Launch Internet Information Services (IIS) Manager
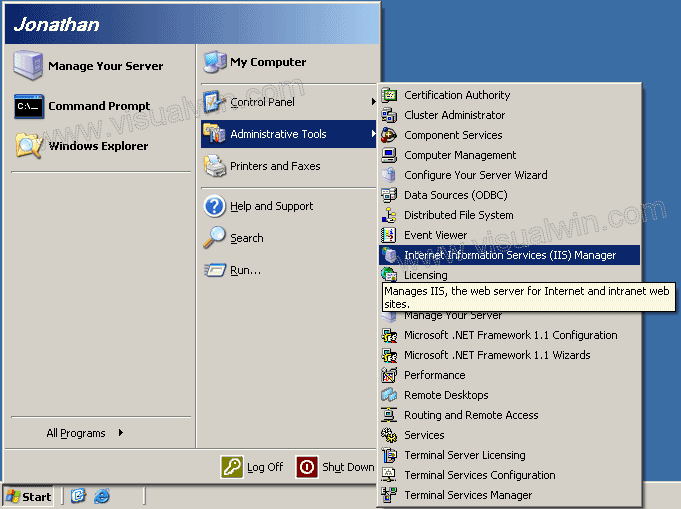 tap(509, 255)
